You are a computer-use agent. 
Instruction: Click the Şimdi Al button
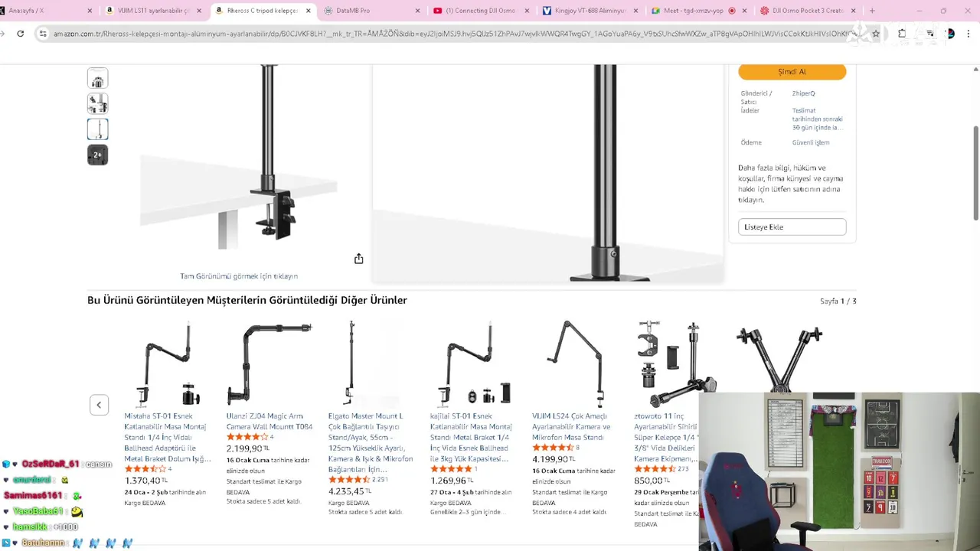click(x=792, y=72)
